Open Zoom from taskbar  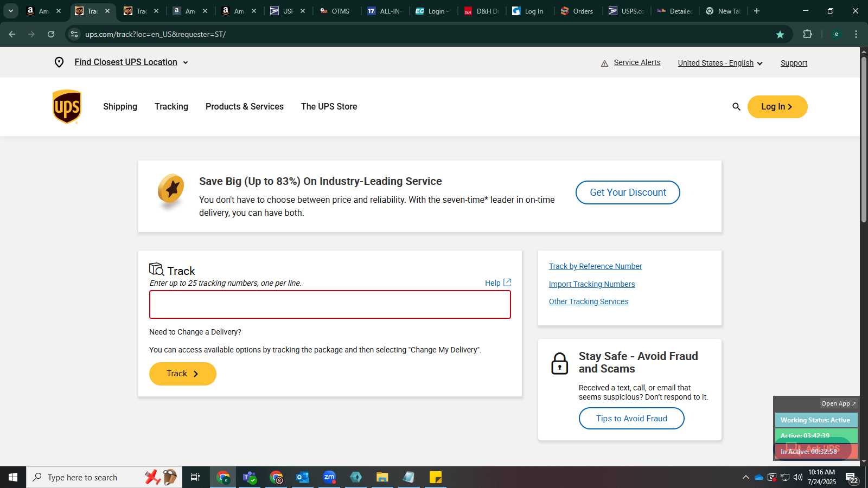click(x=329, y=477)
